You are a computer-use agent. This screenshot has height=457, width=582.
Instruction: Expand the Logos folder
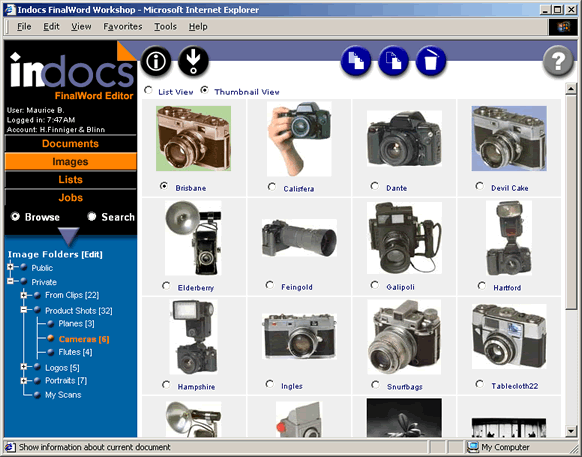coord(24,367)
